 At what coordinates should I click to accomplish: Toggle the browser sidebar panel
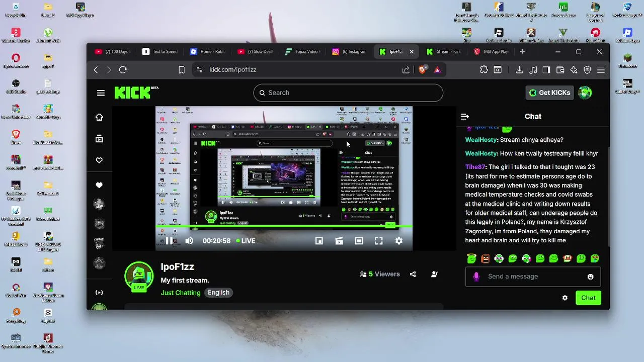click(546, 70)
